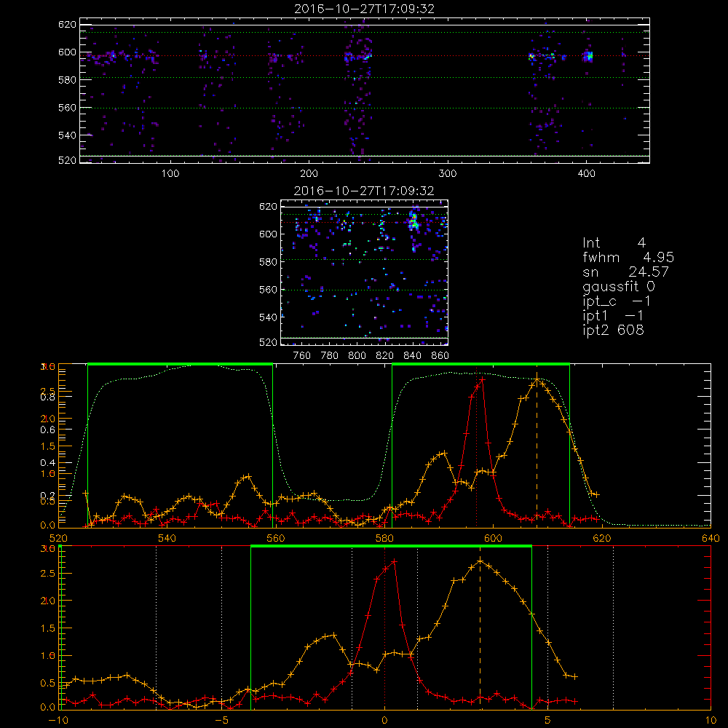Select the '-10' x-axis label of the offset plot
The width and height of the screenshot is (728, 728).
(x=58, y=720)
